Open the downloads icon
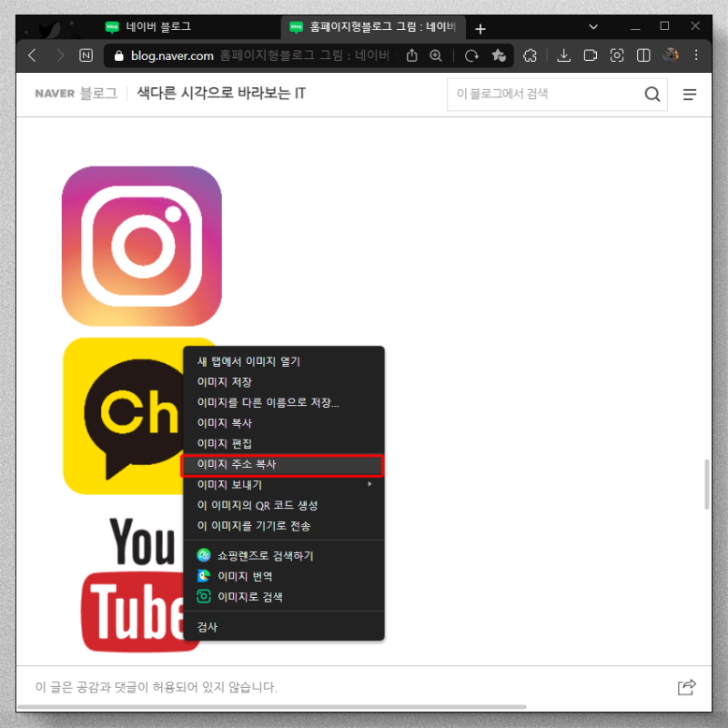The image size is (728, 728). [x=563, y=56]
